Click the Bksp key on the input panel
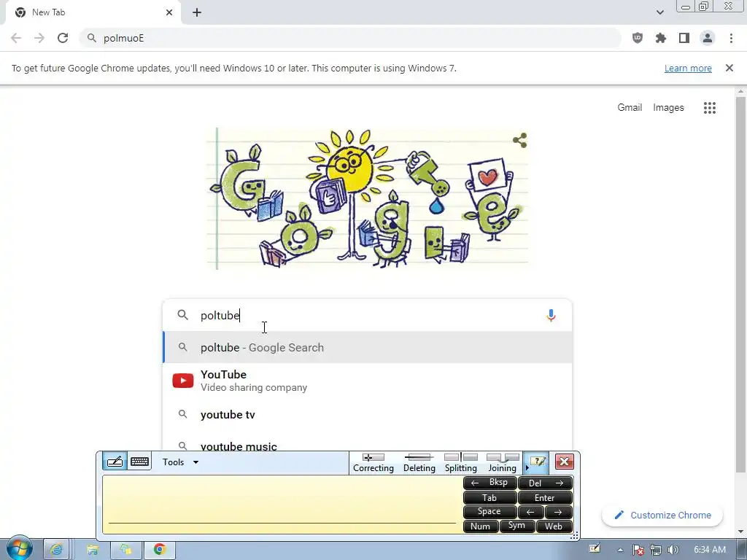Screen dimensions: 747x560 (x=489, y=483)
